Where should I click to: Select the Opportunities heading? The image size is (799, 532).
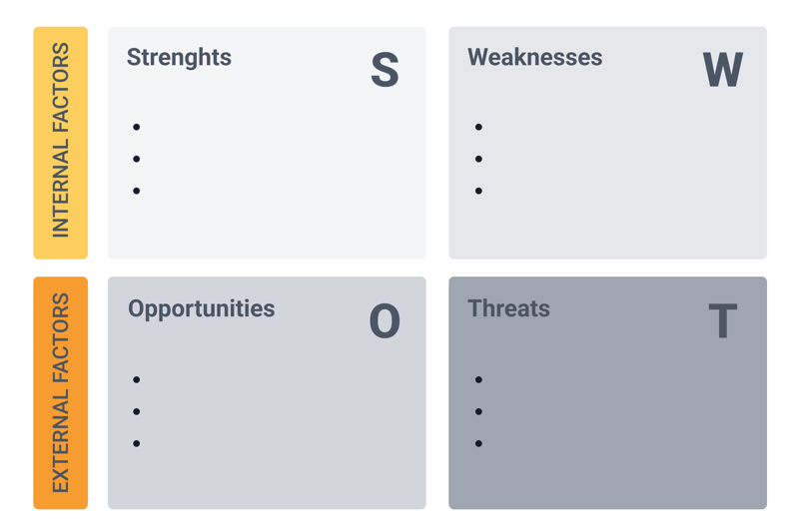[x=202, y=309]
